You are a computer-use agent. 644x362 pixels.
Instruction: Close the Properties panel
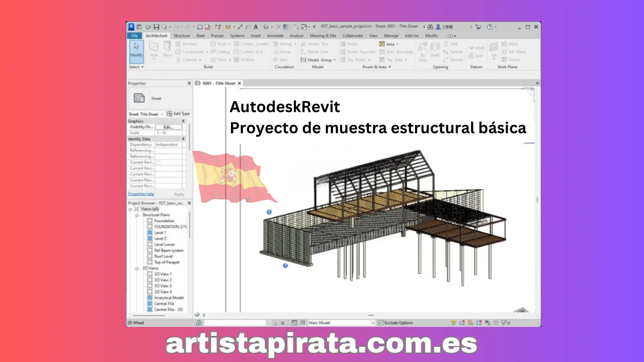[x=189, y=83]
